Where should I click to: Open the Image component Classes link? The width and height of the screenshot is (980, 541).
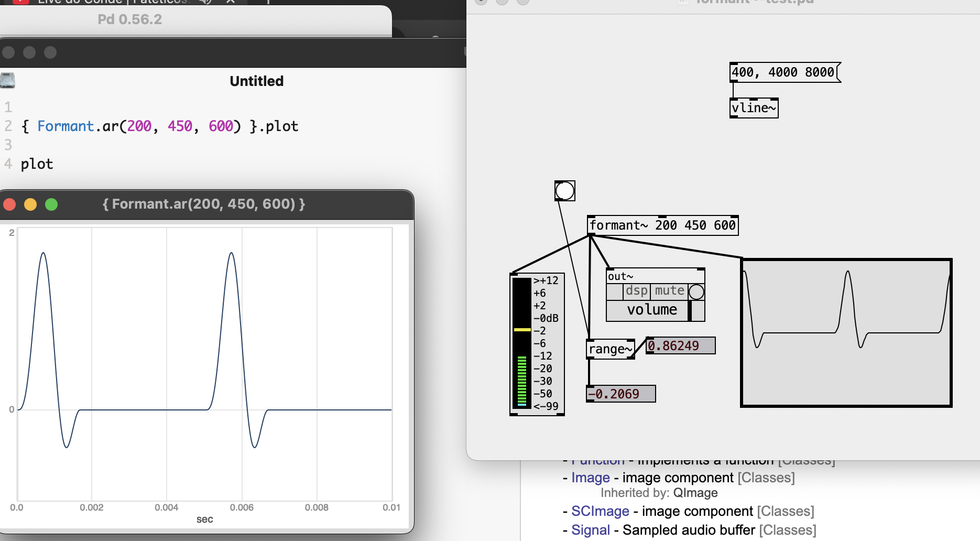click(590, 478)
